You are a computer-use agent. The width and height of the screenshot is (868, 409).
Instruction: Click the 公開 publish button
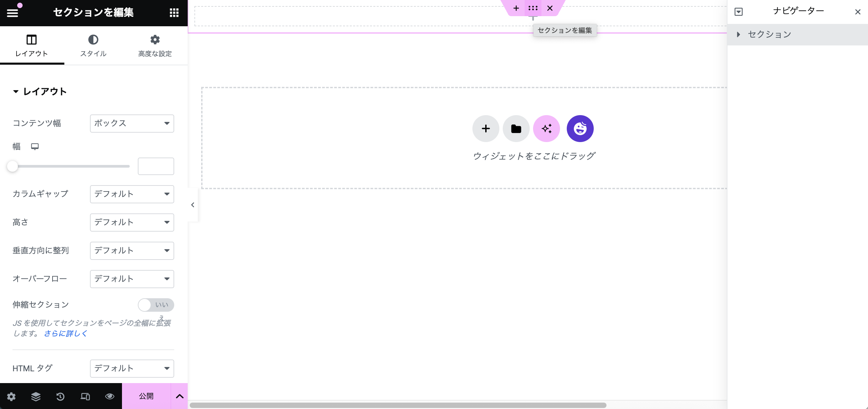(146, 396)
